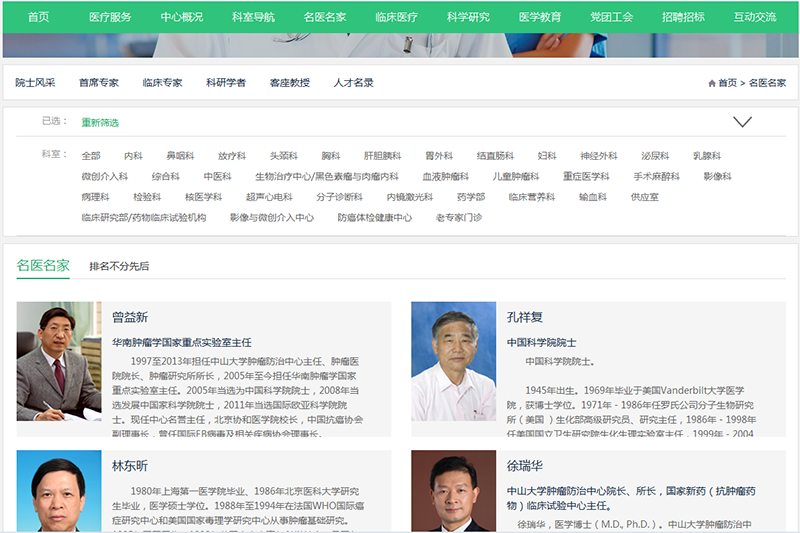Filter by 乳腺科 department
This screenshot has height=533, width=800.
pyautogui.click(x=707, y=156)
